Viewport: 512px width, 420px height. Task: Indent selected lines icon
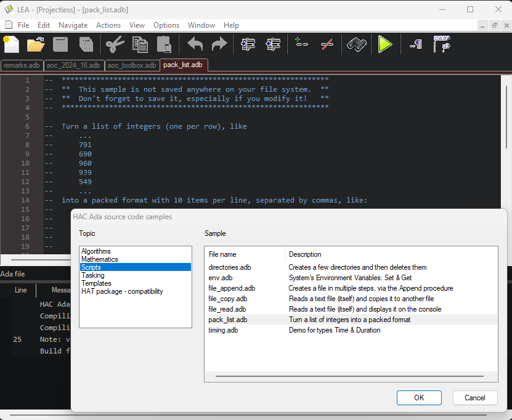pyautogui.click(x=248, y=44)
